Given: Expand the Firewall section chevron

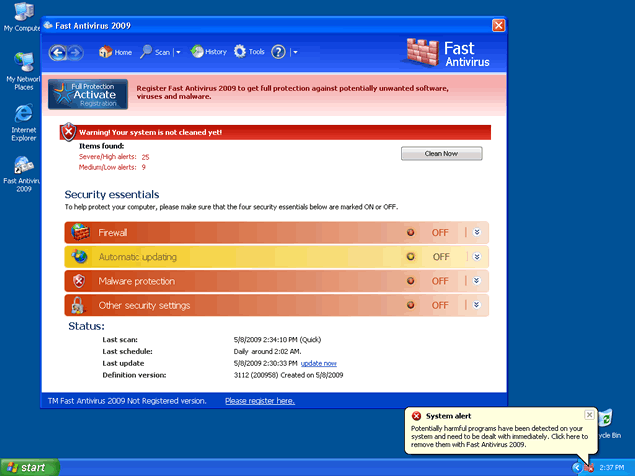Looking at the screenshot, I should (x=478, y=232).
